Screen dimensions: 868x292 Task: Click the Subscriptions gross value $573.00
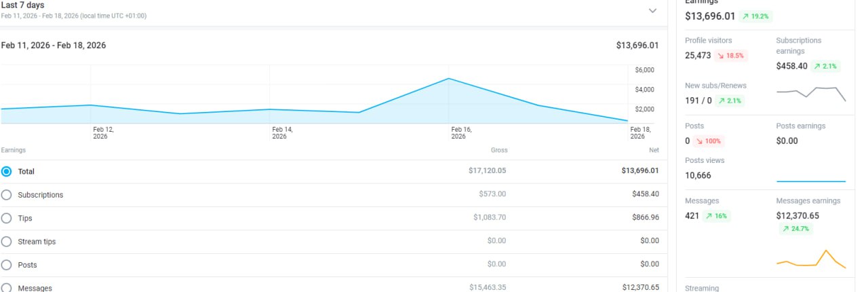point(492,194)
